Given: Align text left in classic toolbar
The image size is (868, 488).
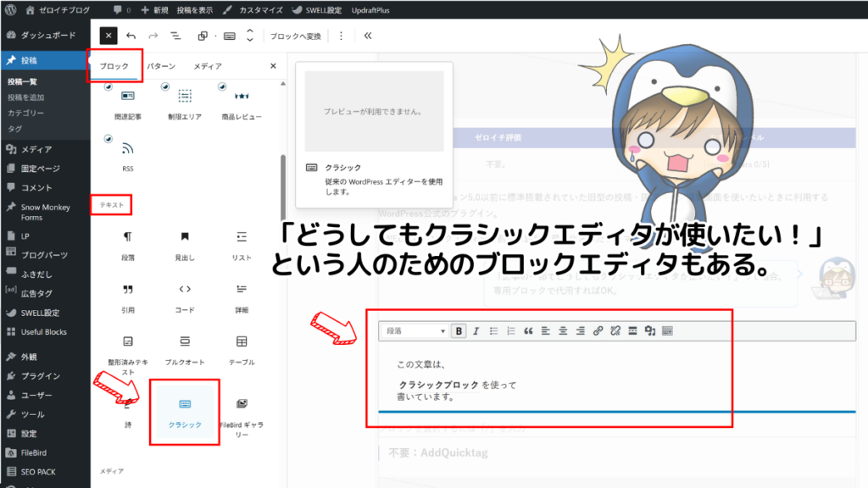Looking at the screenshot, I should tap(546, 331).
